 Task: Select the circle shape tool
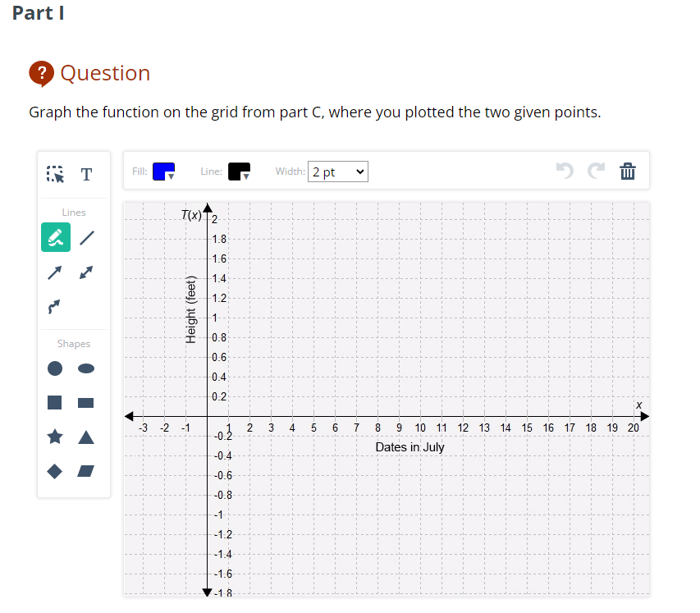coord(54,368)
